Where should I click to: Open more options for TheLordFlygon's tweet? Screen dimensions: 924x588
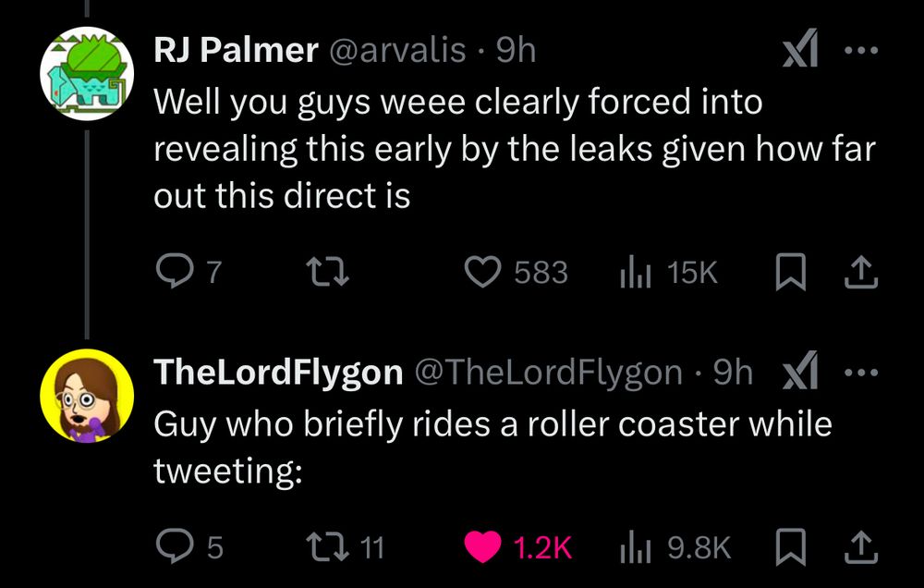tap(860, 372)
